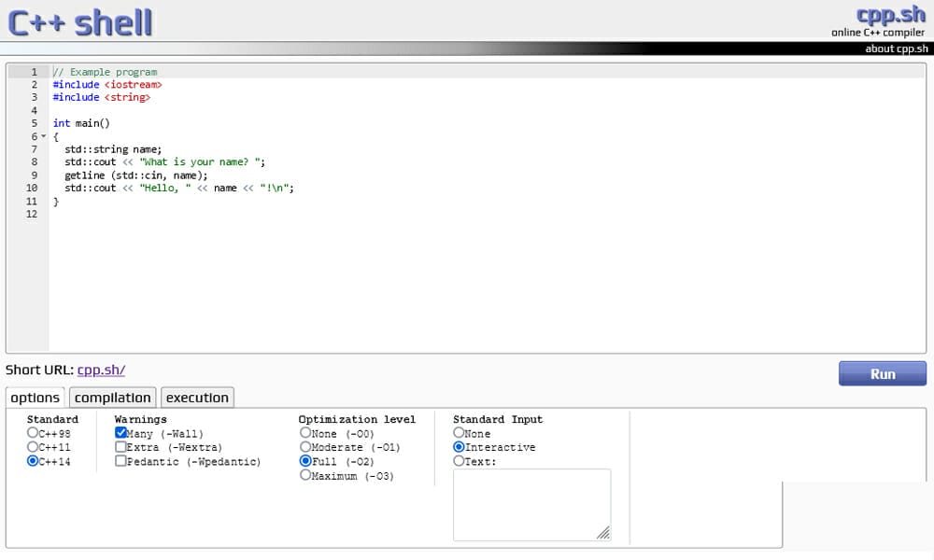Click inside the Text input box
The height and width of the screenshot is (560, 934).
(x=531, y=504)
